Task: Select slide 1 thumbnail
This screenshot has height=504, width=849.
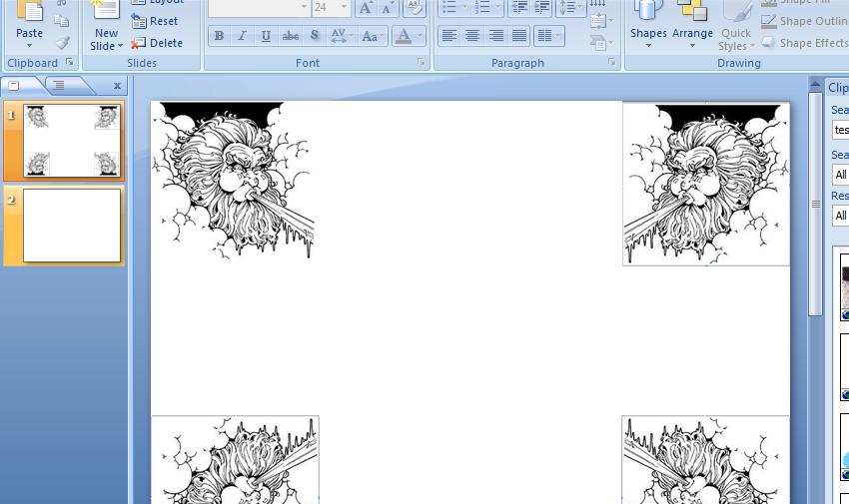Action: 72,140
